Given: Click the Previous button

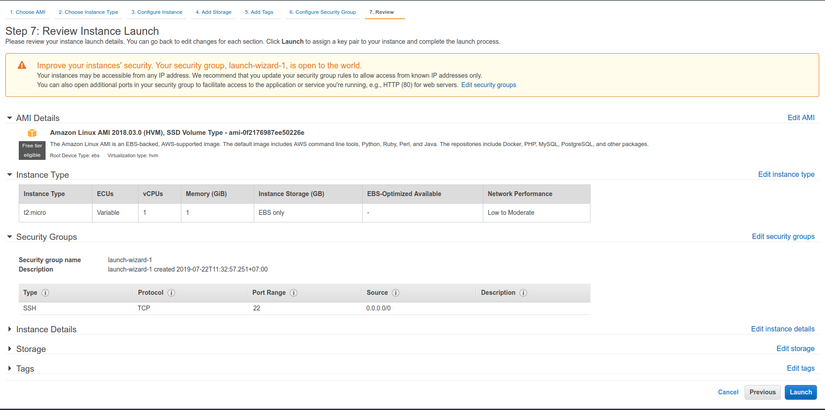Looking at the screenshot, I should 762,392.
